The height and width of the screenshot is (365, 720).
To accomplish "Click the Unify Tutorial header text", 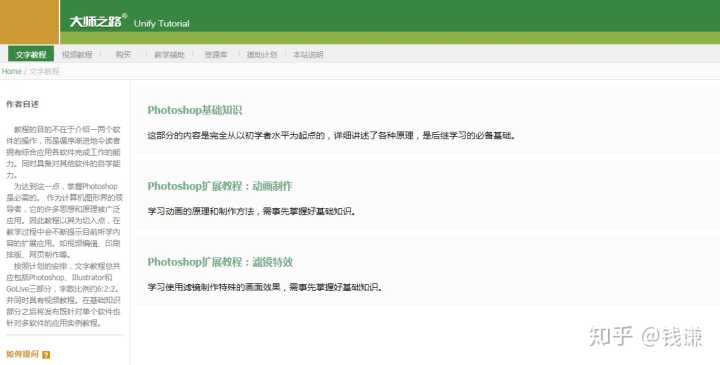I will point(162,23).
